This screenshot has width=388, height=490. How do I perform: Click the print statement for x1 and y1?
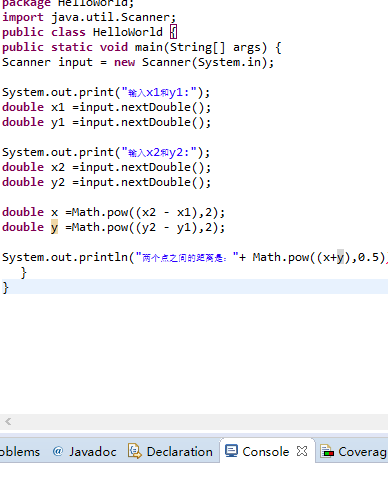coord(106,92)
